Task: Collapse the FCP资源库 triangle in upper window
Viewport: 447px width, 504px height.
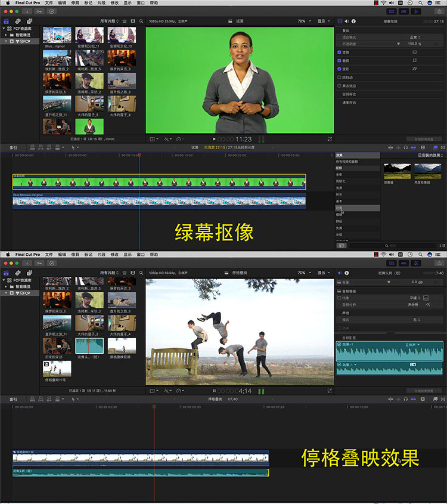Action: (4, 28)
